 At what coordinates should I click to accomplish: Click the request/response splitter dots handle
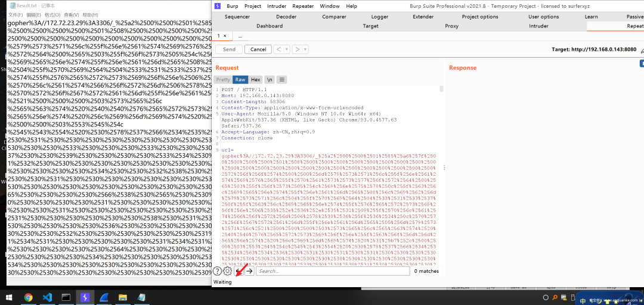444,167
